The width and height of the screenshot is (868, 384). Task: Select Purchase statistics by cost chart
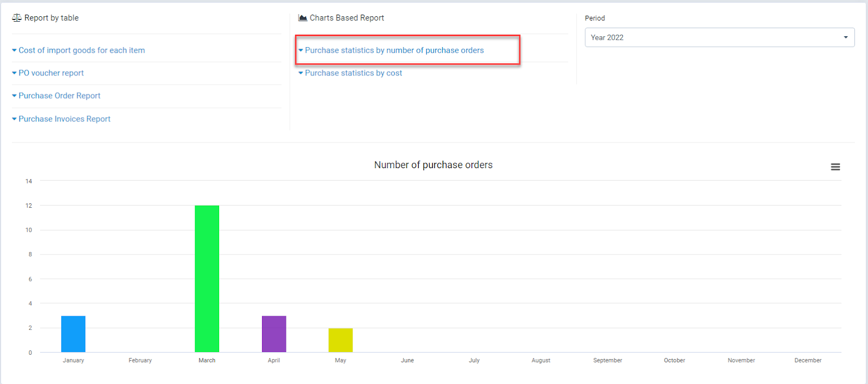click(x=353, y=73)
